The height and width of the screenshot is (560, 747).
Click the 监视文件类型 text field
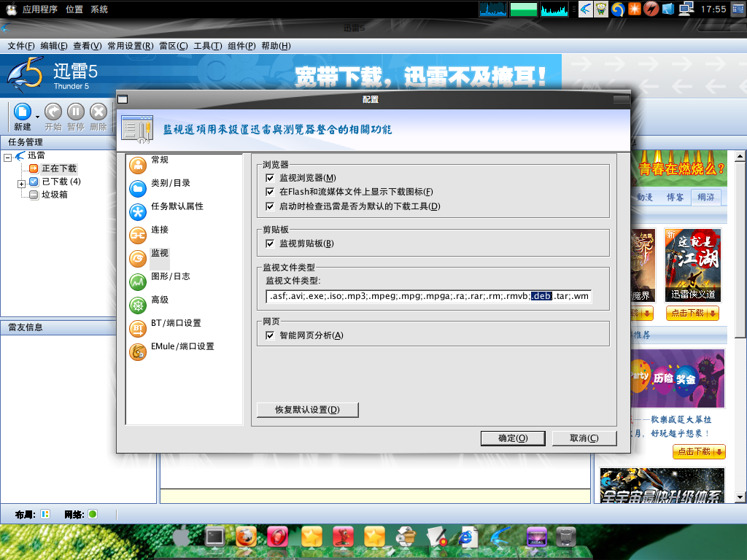click(428, 296)
